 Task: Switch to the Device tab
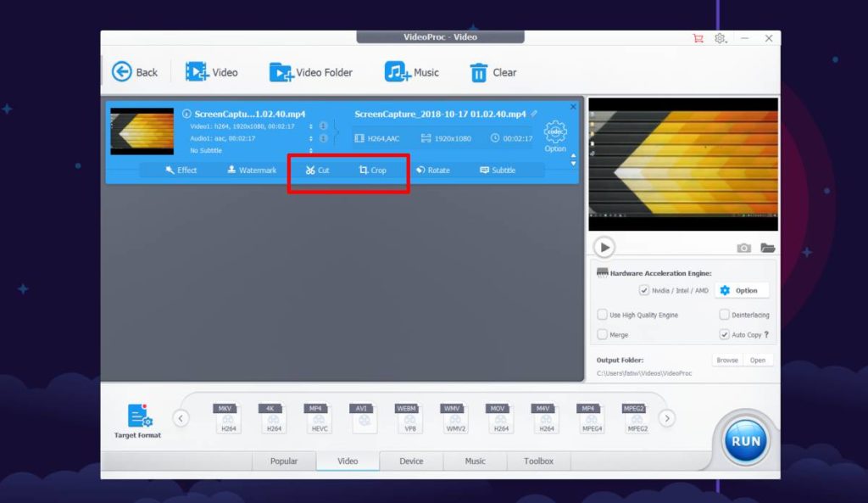[411, 461]
